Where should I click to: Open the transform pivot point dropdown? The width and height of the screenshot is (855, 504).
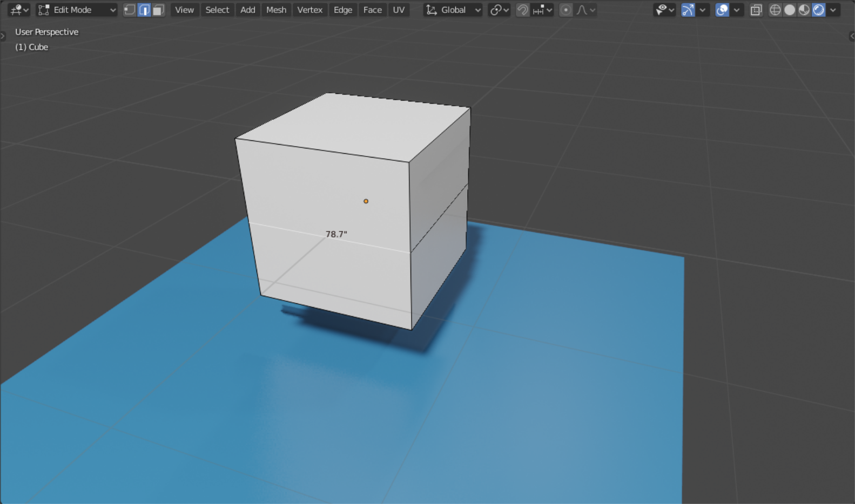[x=499, y=10]
